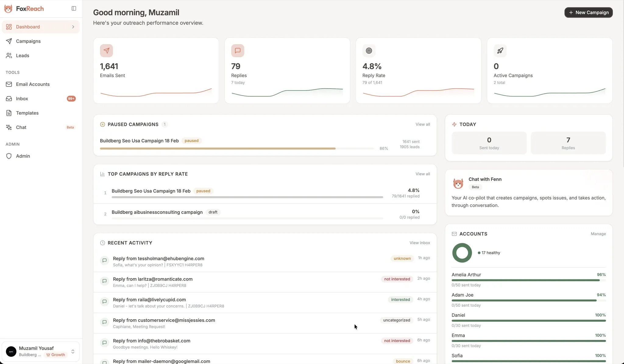
Task: Select the Campaigns paper-plane icon in sidebar
Action: [x=9, y=41]
